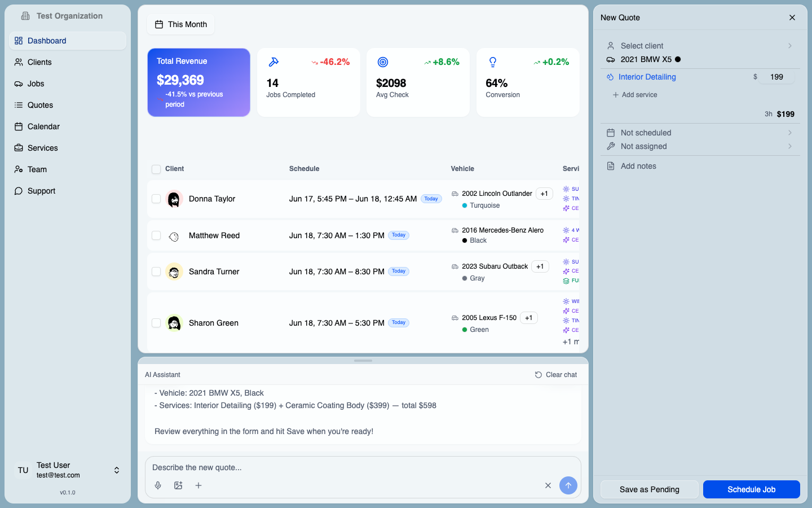This screenshot has height=508, width=812.
Task: Click Donna Taylor's avatar
Action: point(174,199)
